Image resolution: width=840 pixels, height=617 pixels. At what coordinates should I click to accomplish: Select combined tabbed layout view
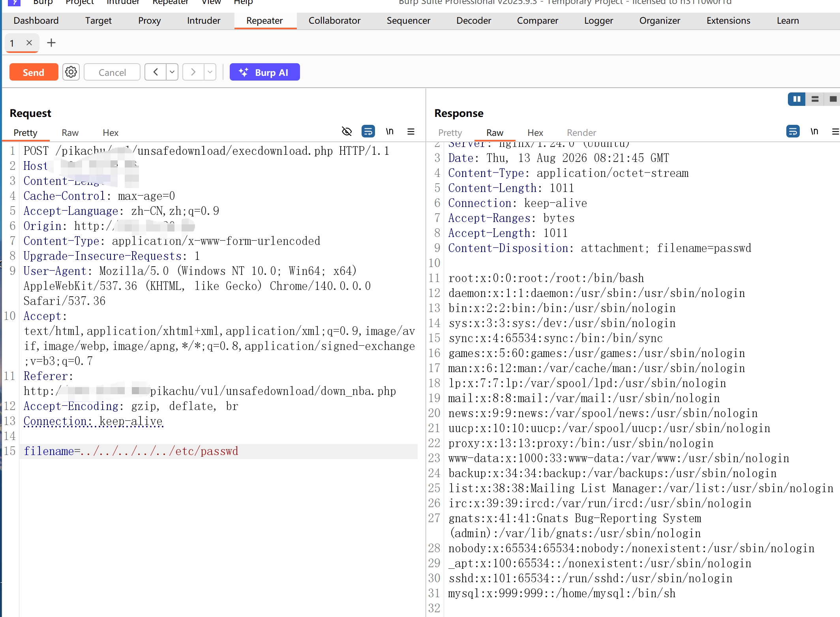832,99
